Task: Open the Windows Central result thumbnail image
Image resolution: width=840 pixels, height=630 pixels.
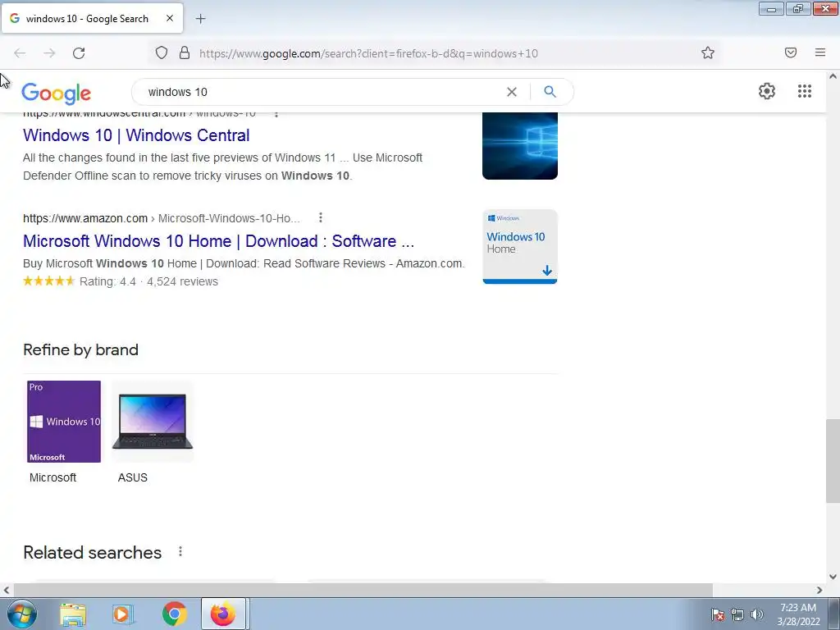Action: pos(519,146)
